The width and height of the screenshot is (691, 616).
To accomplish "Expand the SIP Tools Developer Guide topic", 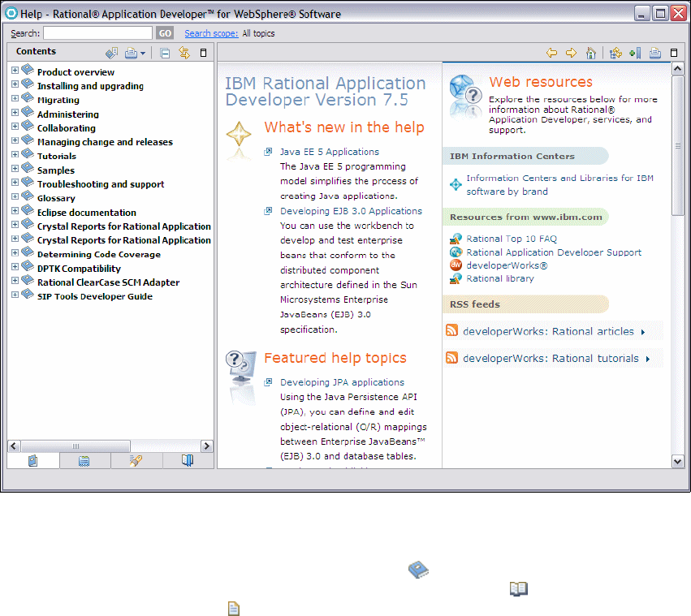I will click(15, 295).
